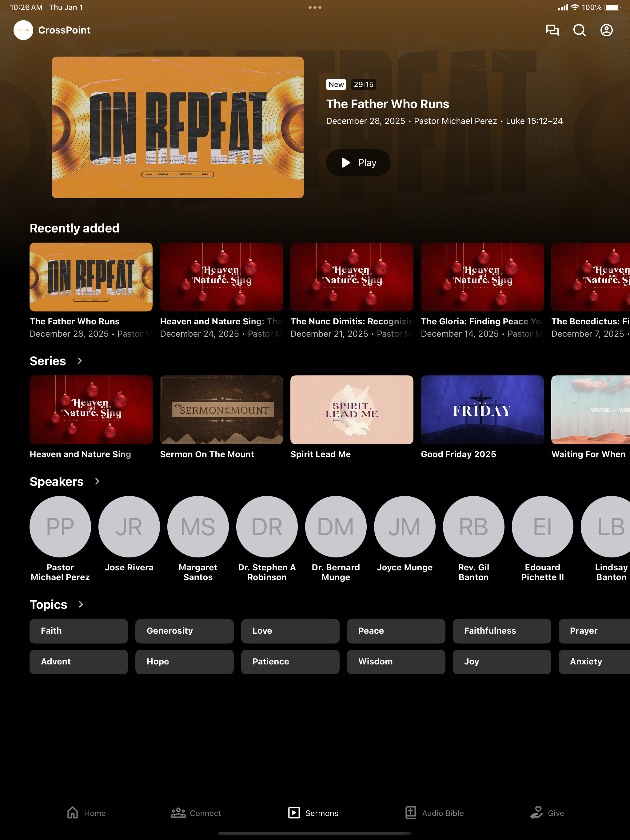This screenshot has height=840, width=630.
Task: Open the Spirit Lead Me series
Action: (x=352, y=417)
